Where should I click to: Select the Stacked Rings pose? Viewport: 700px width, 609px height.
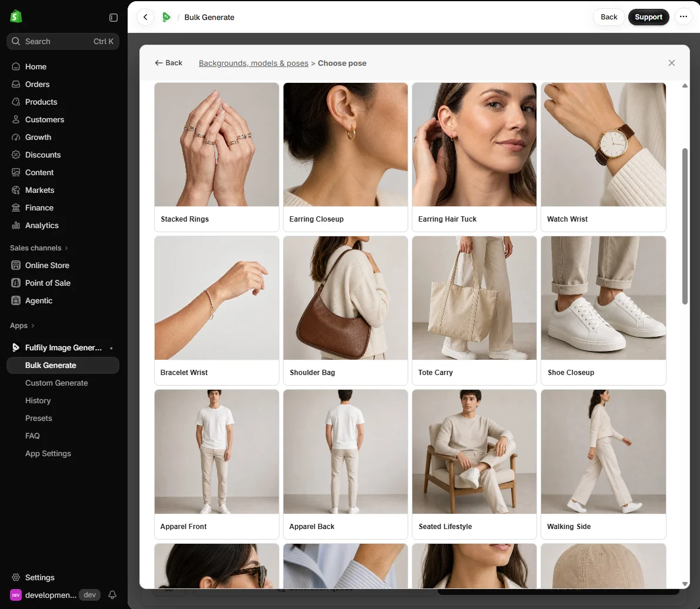point(216,157)
